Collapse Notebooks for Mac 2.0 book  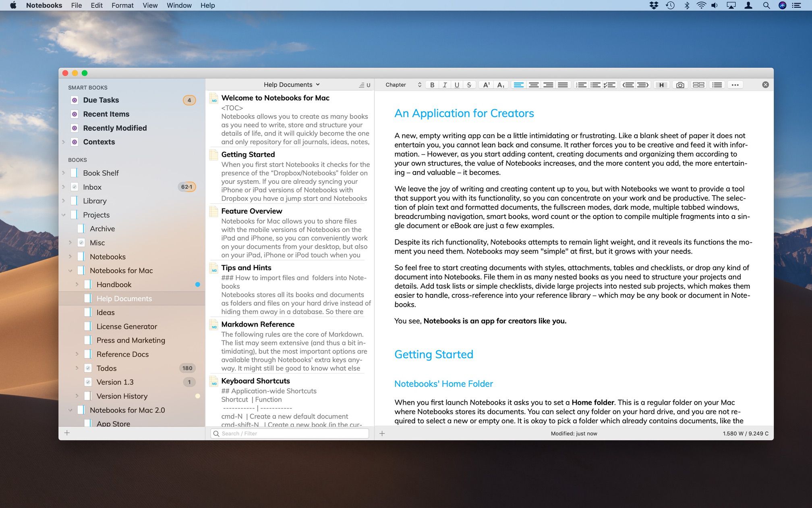tap(70, 410)
